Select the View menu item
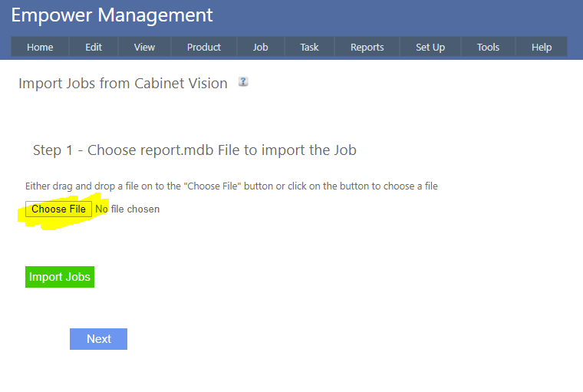 144,47
